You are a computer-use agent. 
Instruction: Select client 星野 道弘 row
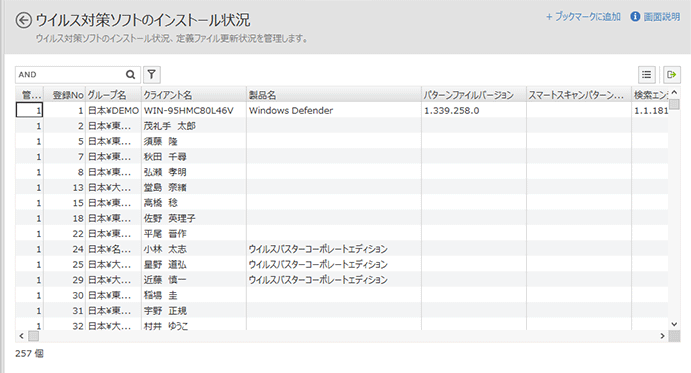(193, 265)
